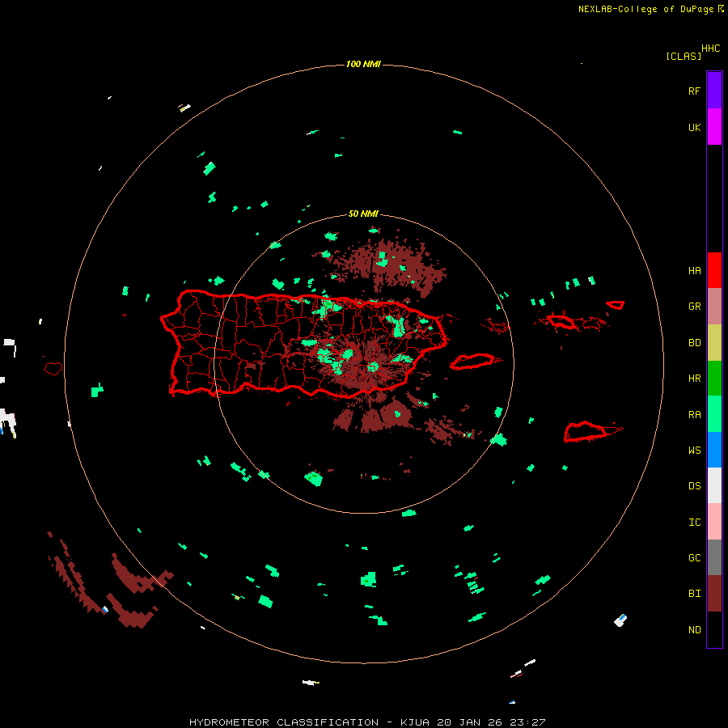Click the GC legend label
This screenshot has height=728, width=728.
694,557
